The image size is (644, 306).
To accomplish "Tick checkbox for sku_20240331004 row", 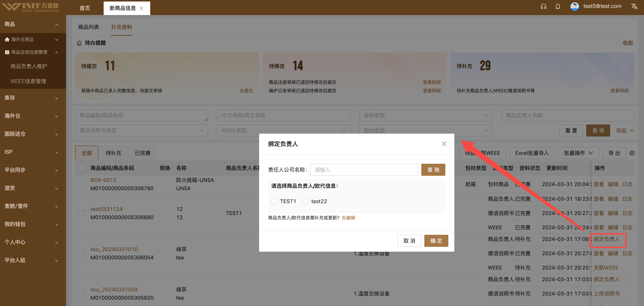I will [x=81, y=293].
